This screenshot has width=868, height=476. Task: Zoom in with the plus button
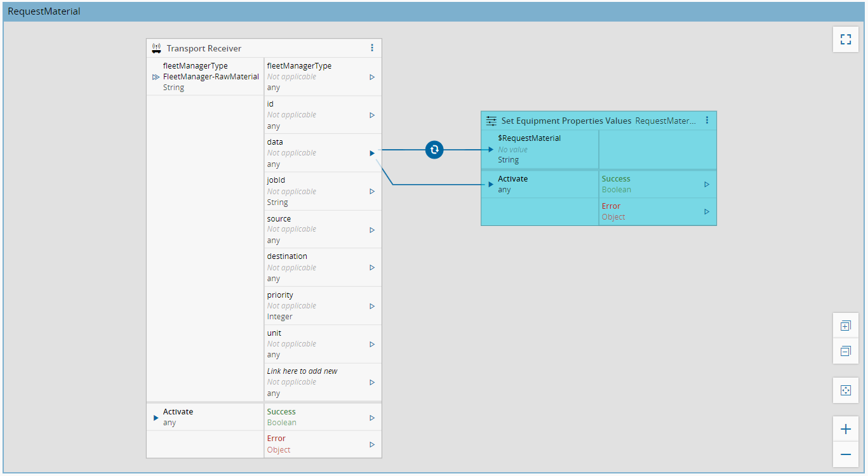point(845,429)
